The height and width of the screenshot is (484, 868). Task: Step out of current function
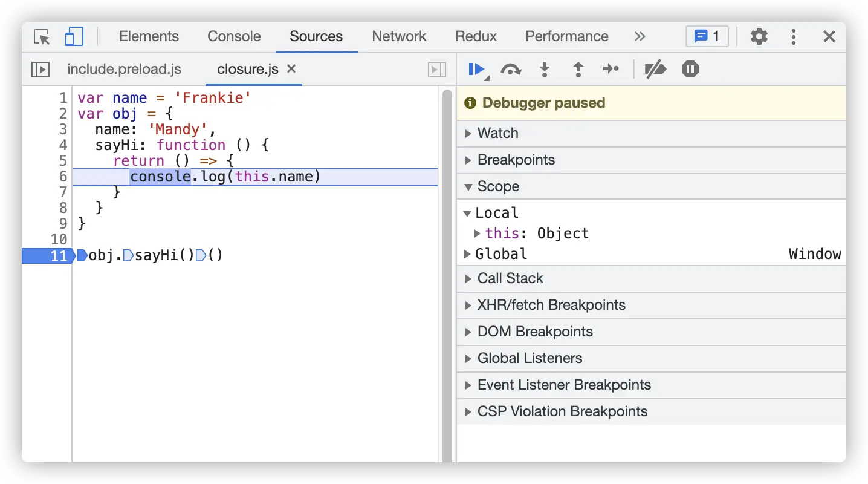[578, 70]
